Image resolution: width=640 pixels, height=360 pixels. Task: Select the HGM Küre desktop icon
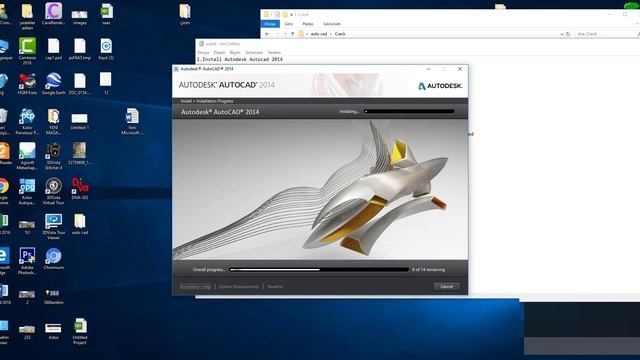27,84
